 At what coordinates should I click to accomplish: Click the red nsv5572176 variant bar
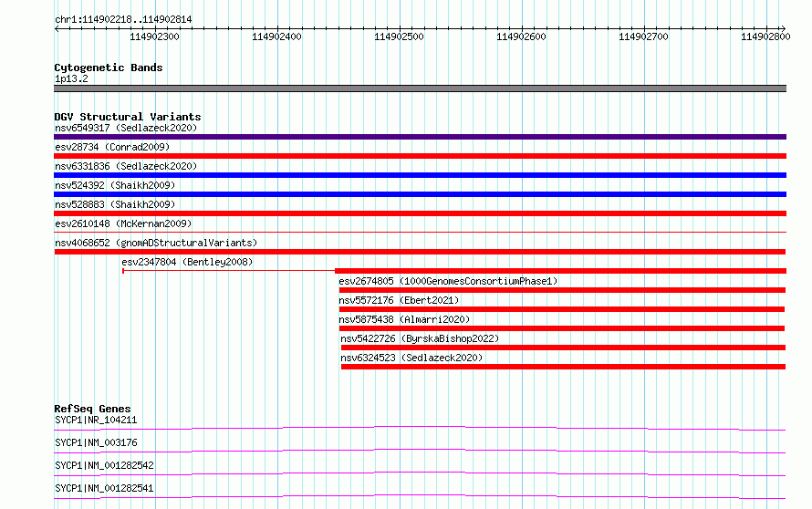[562, 309]
